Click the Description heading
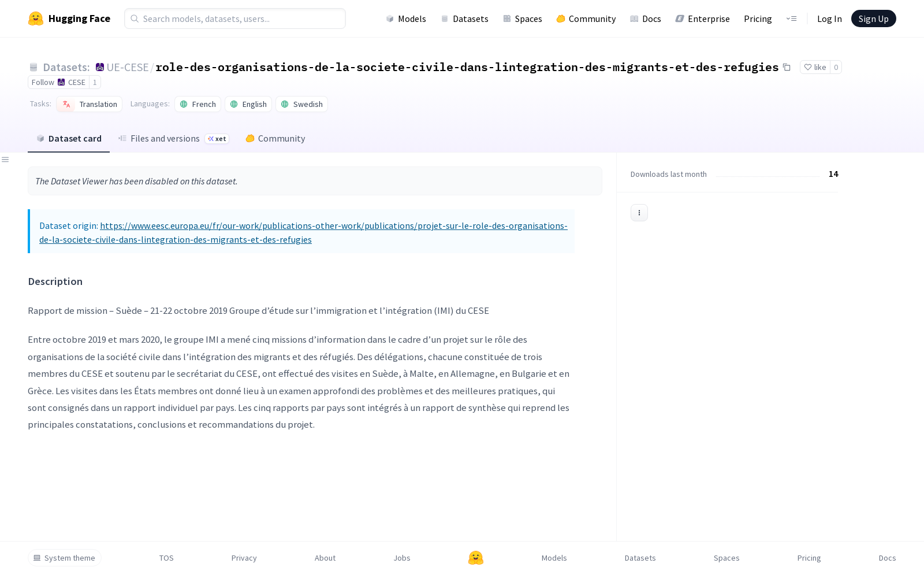The height and width of the screenshot is (578, 924). coord(55,281)
